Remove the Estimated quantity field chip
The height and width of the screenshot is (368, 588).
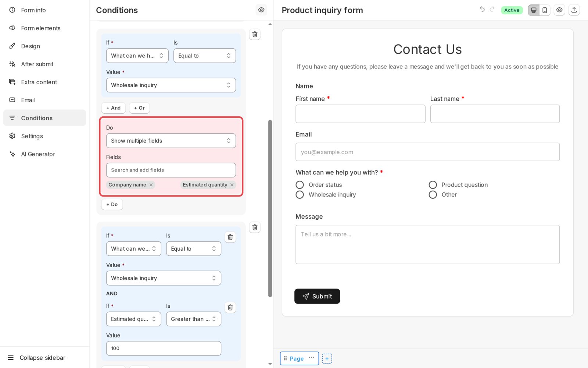[232, 185]
